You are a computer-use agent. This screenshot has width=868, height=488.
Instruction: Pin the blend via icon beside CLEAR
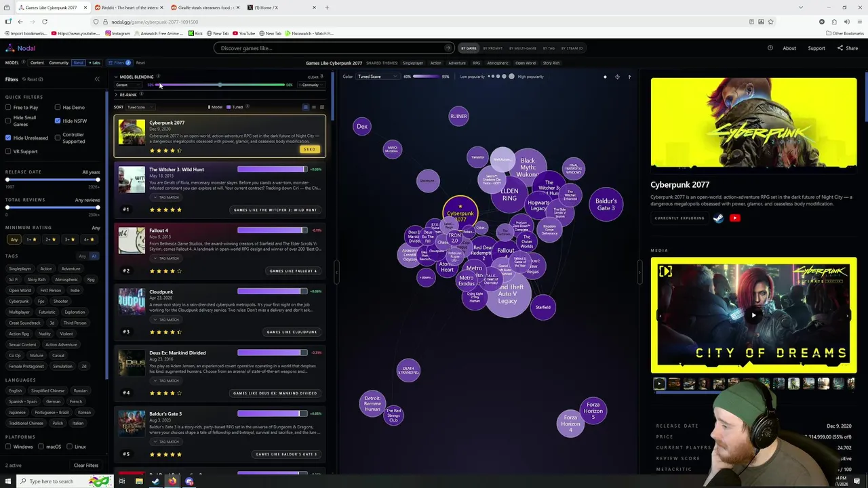tap(322, 77)
